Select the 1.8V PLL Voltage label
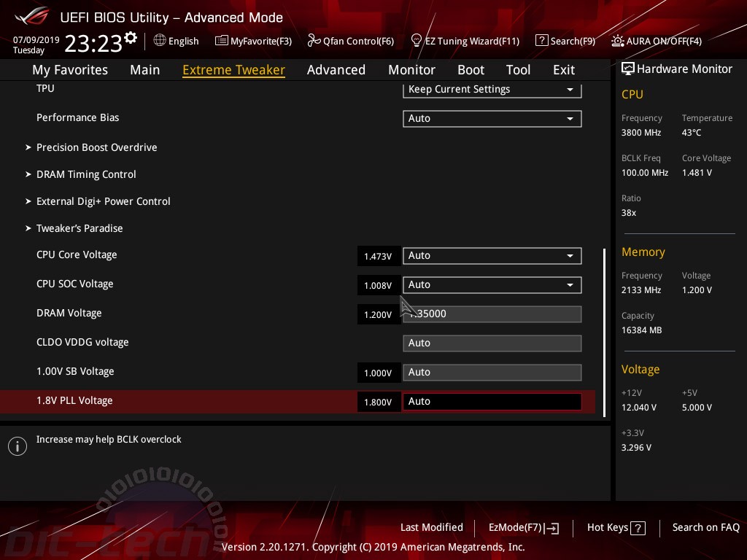 pyautogui.click(x=74, y=400)
